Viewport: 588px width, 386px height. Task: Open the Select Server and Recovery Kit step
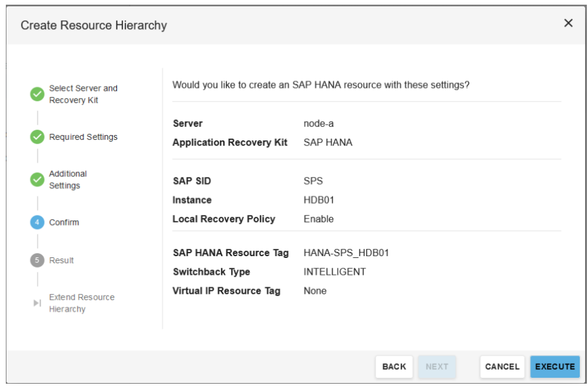[x=83, y=94]
